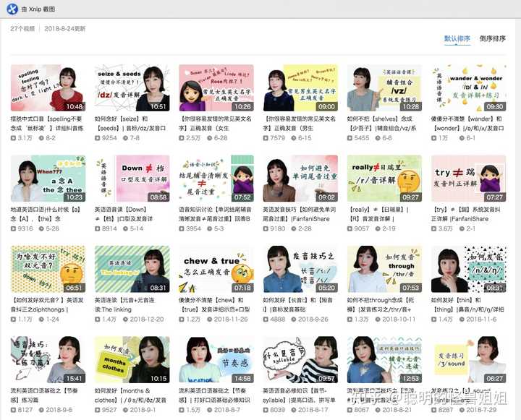Click title 英语连读【元音+元音连读:The linking
The height and width of the screenshot is (420, 521).
pyautogui.click(x=124, y=305)
